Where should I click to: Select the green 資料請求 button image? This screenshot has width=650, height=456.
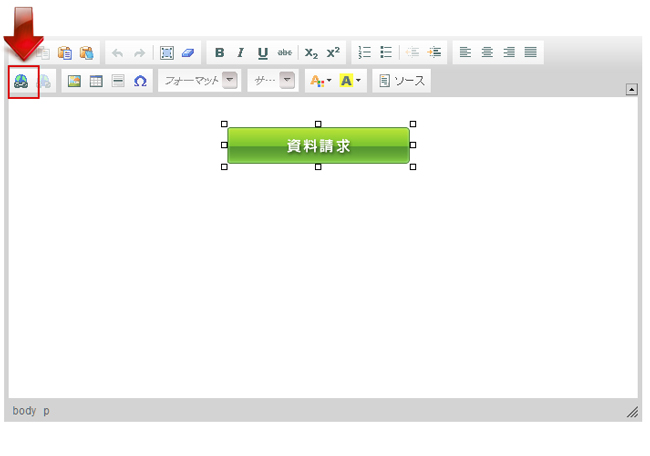(x=318, y=146)
